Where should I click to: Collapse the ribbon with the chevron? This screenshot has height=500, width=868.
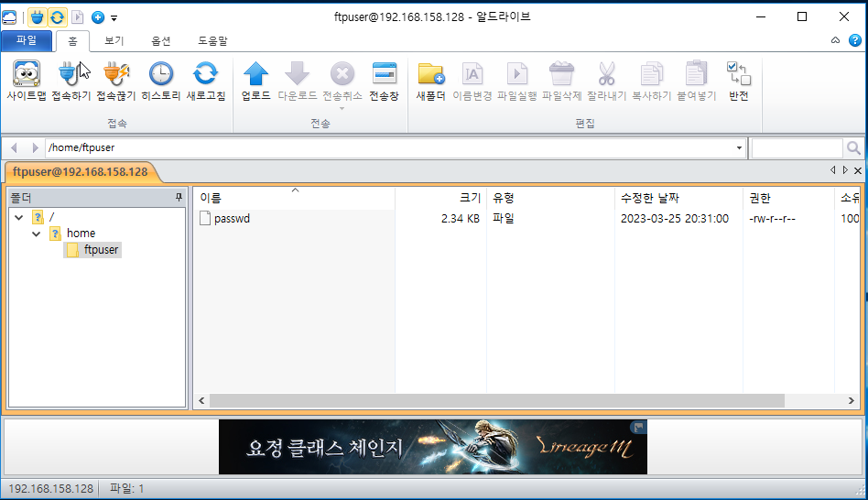pyautogui.click(x=835, y=40)
